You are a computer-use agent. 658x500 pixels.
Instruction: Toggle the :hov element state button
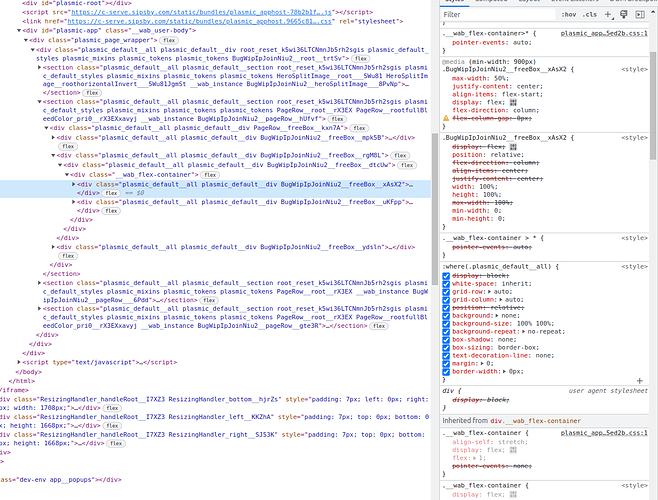[569, 16]
